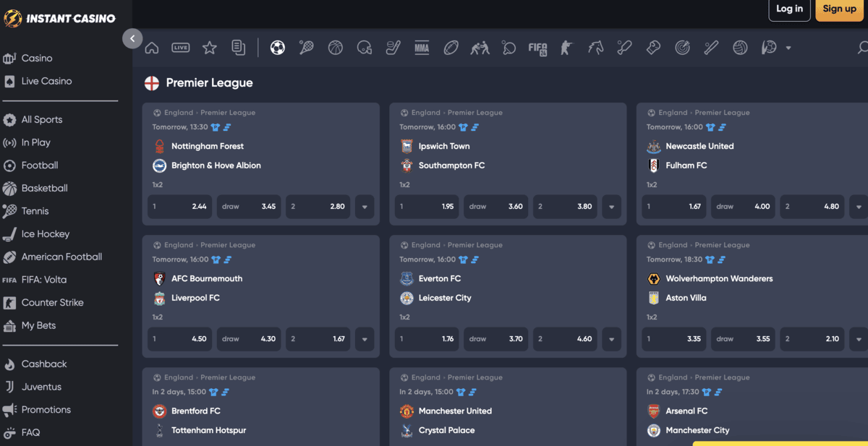Screen dimensions: 868x446
Task: Select the basketball icon in toolbar
Action: (x=335, y=48)
